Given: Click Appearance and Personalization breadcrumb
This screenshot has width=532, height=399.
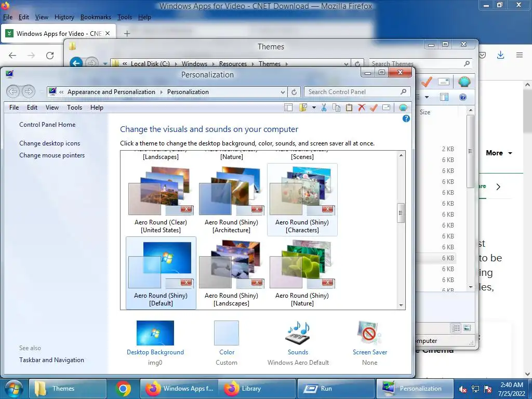Looking at the screenshot, I should tap(111, 92).
